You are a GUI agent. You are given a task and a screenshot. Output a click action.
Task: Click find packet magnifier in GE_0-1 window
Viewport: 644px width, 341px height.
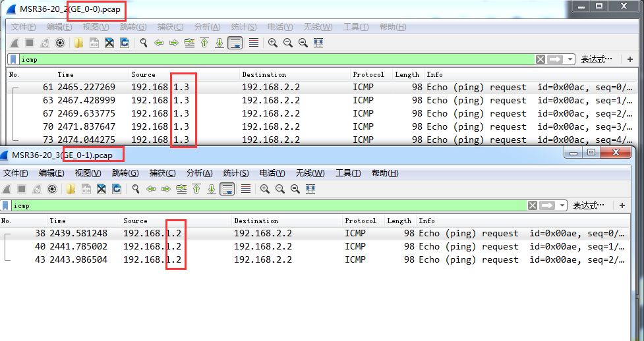(136, 189)
